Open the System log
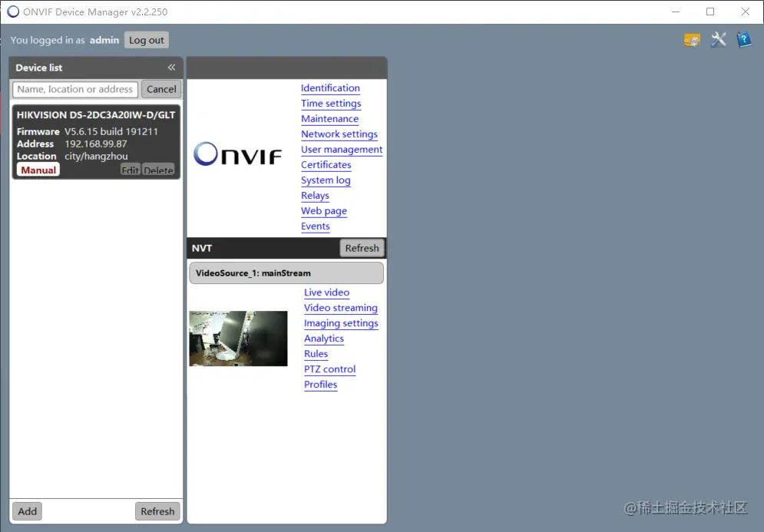The height and width of the screenshot is (532, 764). click(x=326, y=180)
